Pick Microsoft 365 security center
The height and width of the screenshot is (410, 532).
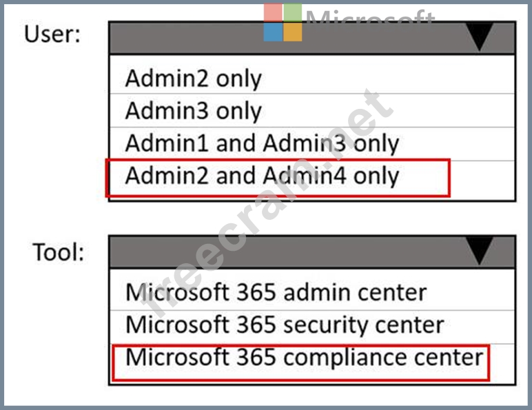click(x=285, y=325)
